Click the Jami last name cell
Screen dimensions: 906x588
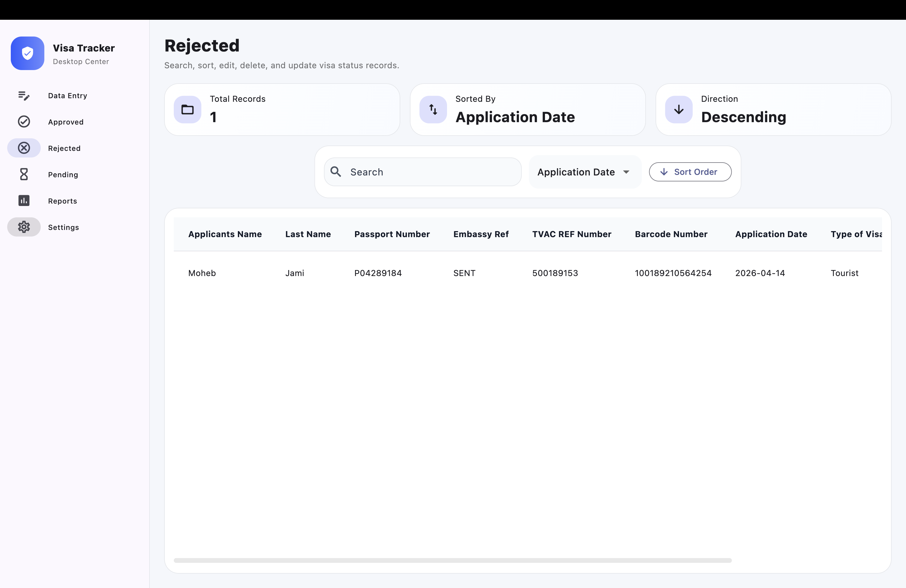click(x=295, y=273)
